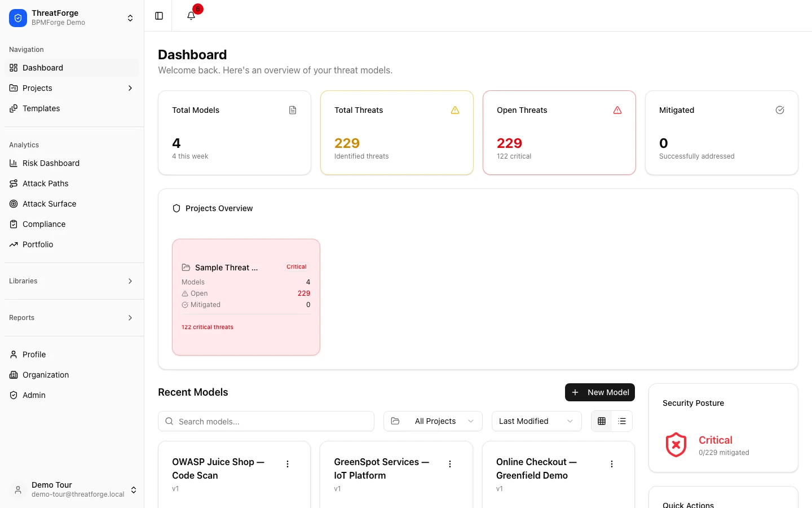Expand the Libraries section

click(x=72, y=281)
